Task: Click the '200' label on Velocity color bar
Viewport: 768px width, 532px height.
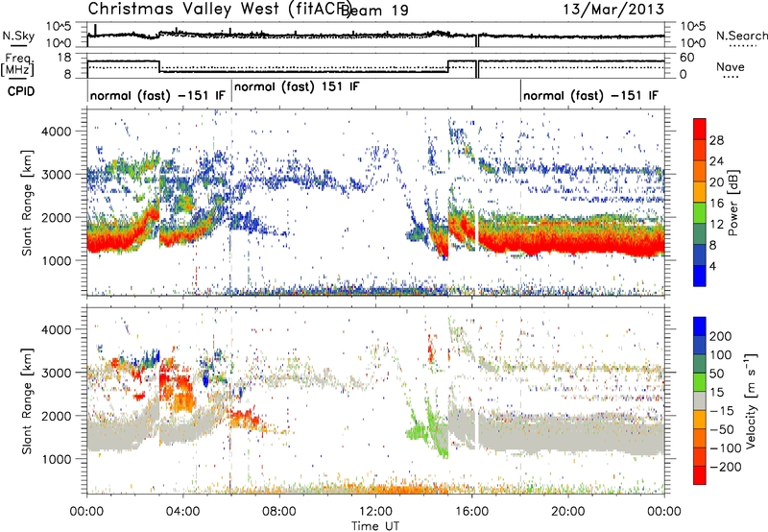Action: click(x=721, y=336)
